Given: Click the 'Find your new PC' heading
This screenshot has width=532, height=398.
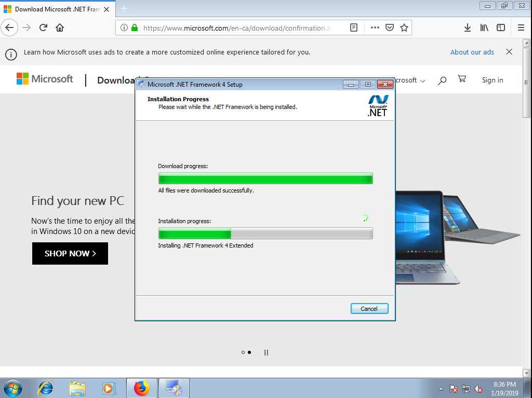Looking at the screenshot, I should pyautogui.click(x=78, y=201).
